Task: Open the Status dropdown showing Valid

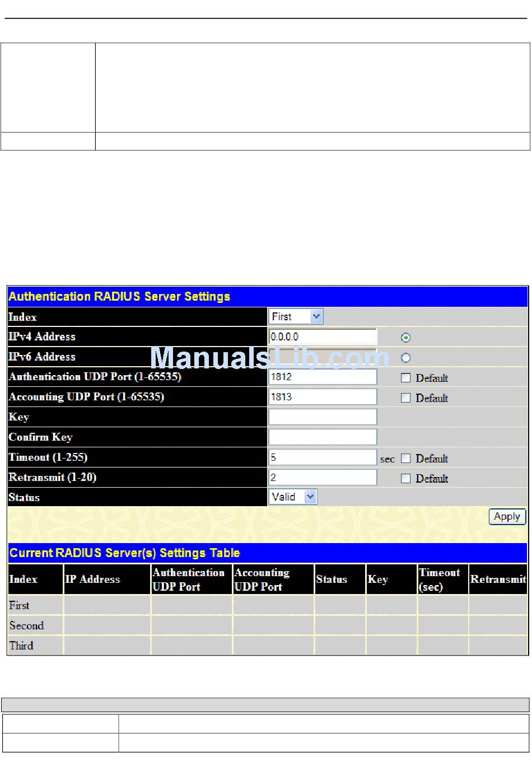Action: tap(293, 497)
